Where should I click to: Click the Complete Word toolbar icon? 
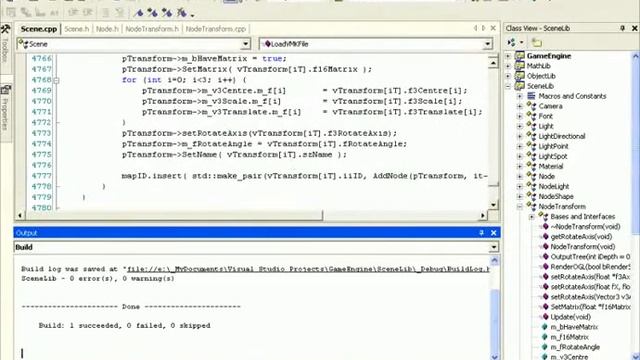tap(54, 13)
